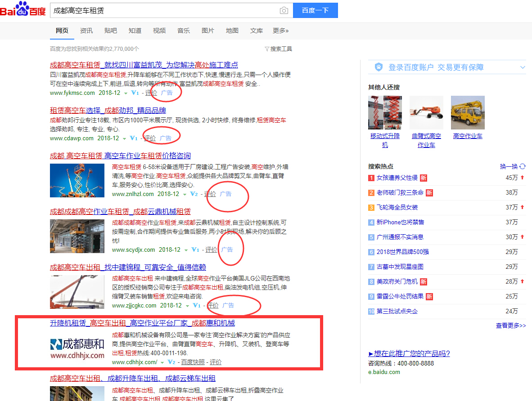Screen dimensions: 532x401
Task: Click the Baidu logo
Action: pos(23,9)
